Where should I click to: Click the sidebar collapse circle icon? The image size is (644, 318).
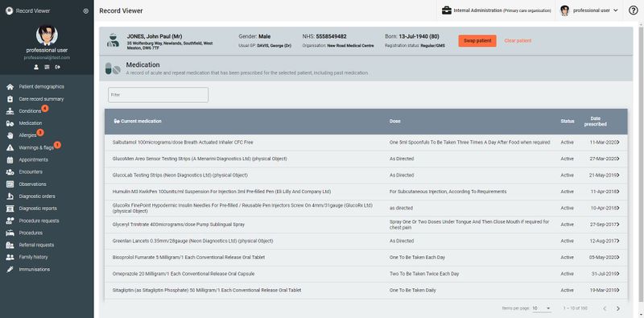(x=86, y=11)
